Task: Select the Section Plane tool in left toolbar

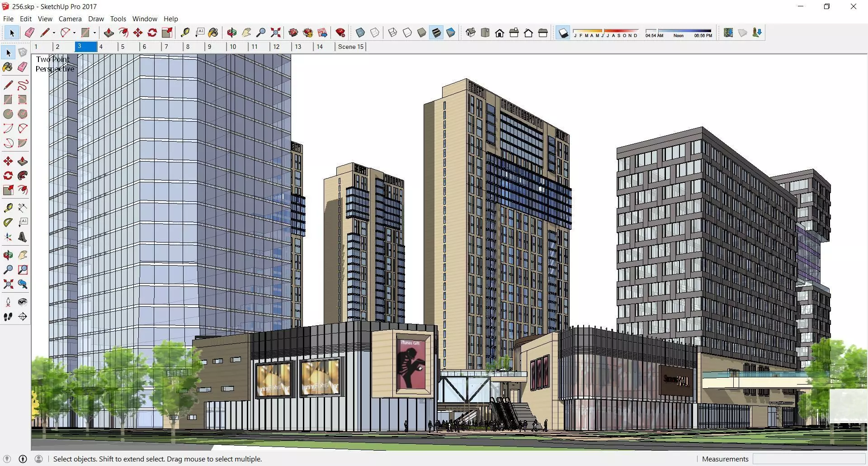Action: [x=23, y=317]
